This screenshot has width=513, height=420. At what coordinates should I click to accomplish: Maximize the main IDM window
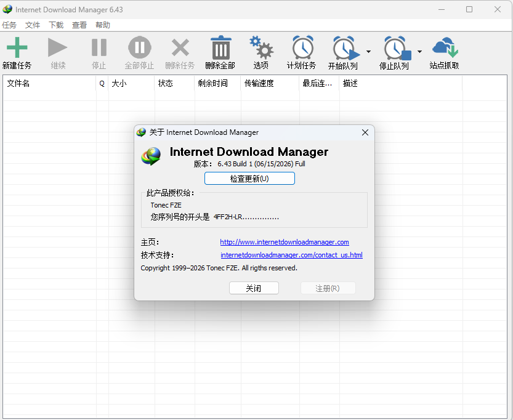tap(469, 9)
